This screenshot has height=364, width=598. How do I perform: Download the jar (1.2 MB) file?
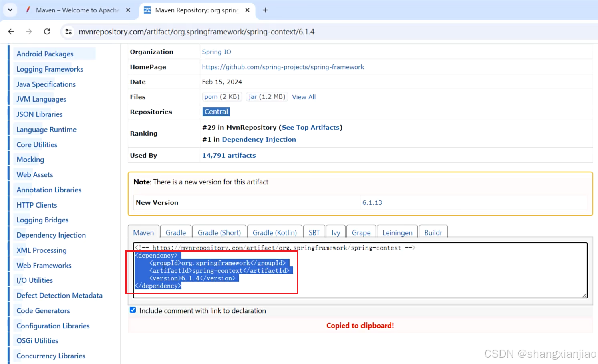point(267,97)
